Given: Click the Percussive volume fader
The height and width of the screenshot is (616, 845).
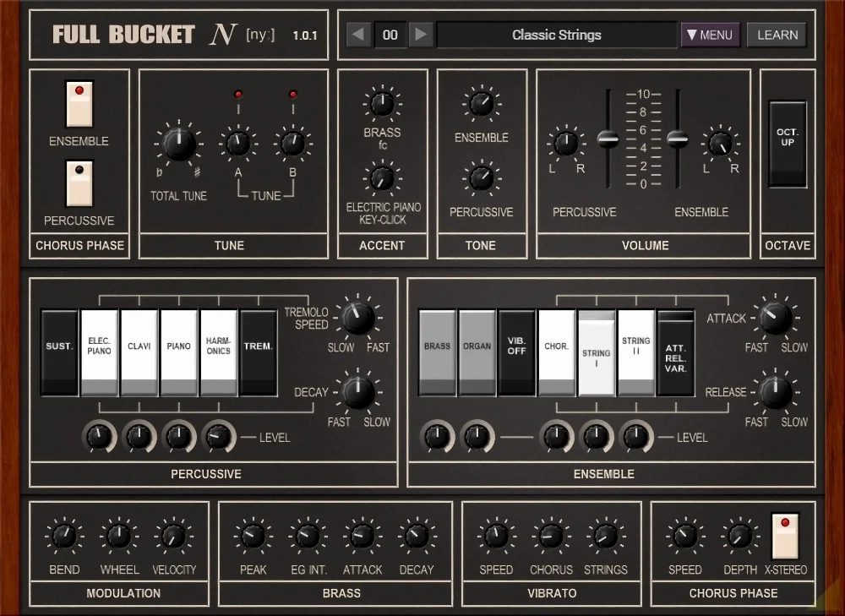Looking at the screenshot, I should 608,138.
